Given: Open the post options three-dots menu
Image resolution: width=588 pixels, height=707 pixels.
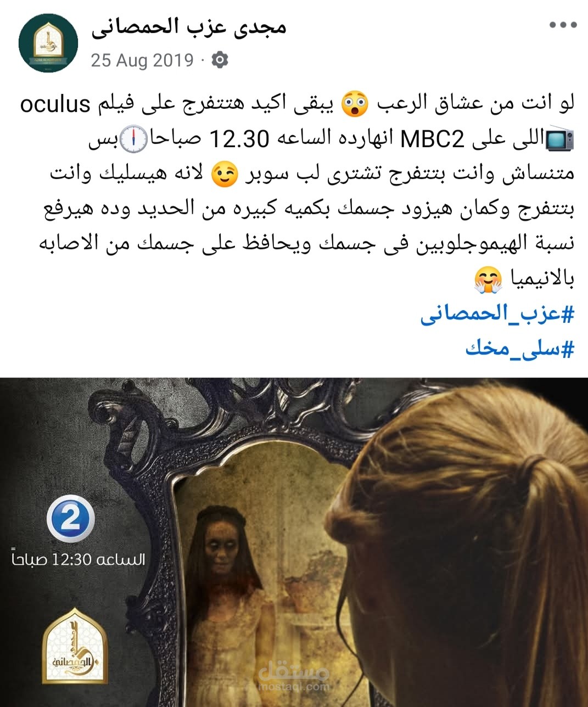Looking at the screenshot, I should coord(563,25).
